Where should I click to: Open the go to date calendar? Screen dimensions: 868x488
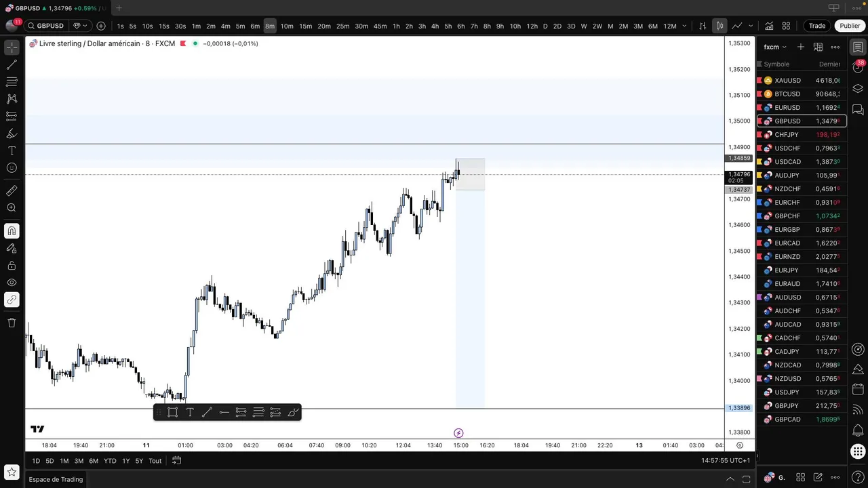176,461
